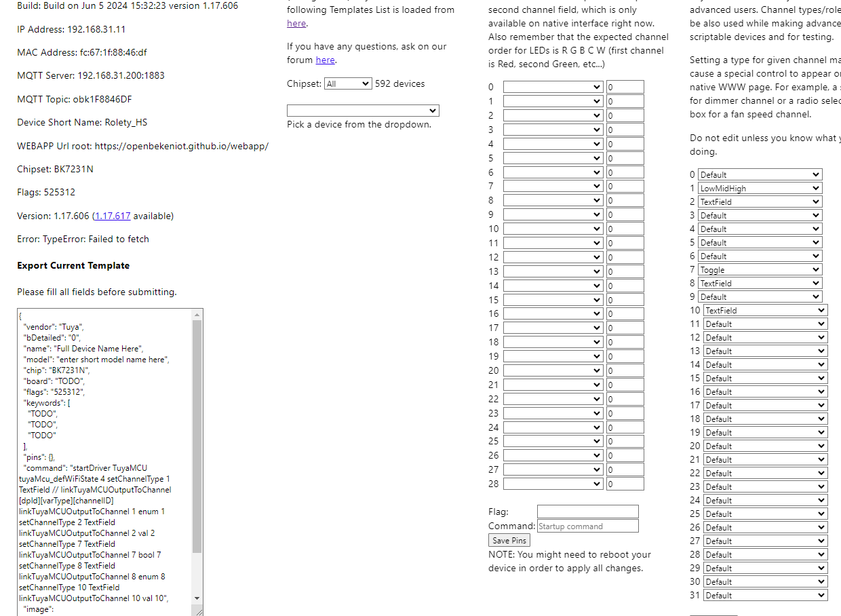Open channel 12 Default type dropdown

(x=766, y=337)
